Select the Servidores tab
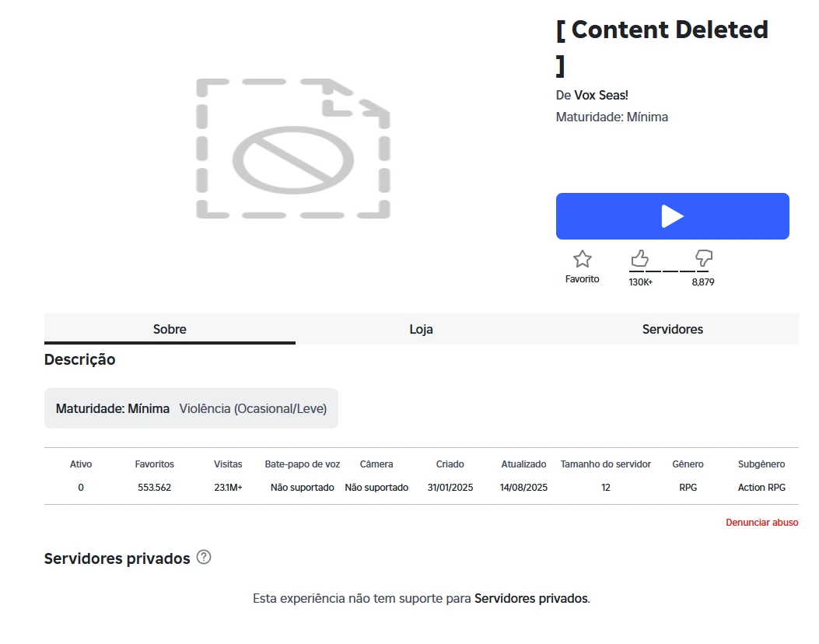 coord(672,329)
